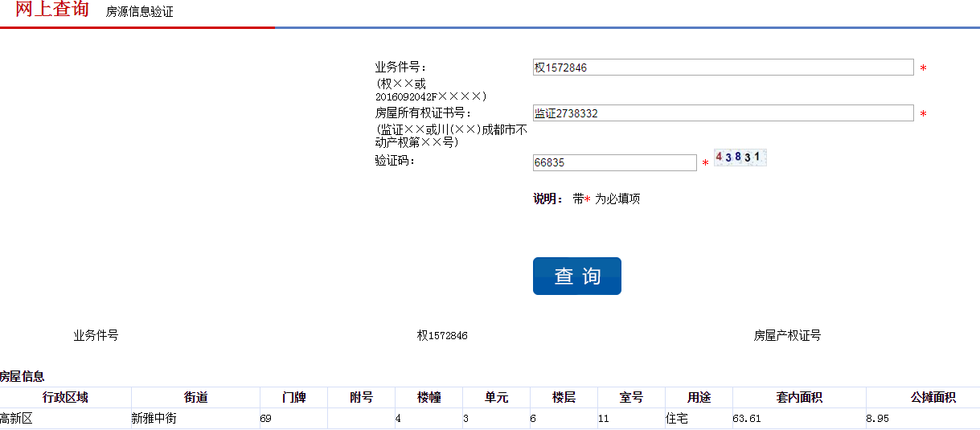The height and width of the screenshot is (430, 980).
Task: Click the 网上查询 page title
Action: point(52,10)
